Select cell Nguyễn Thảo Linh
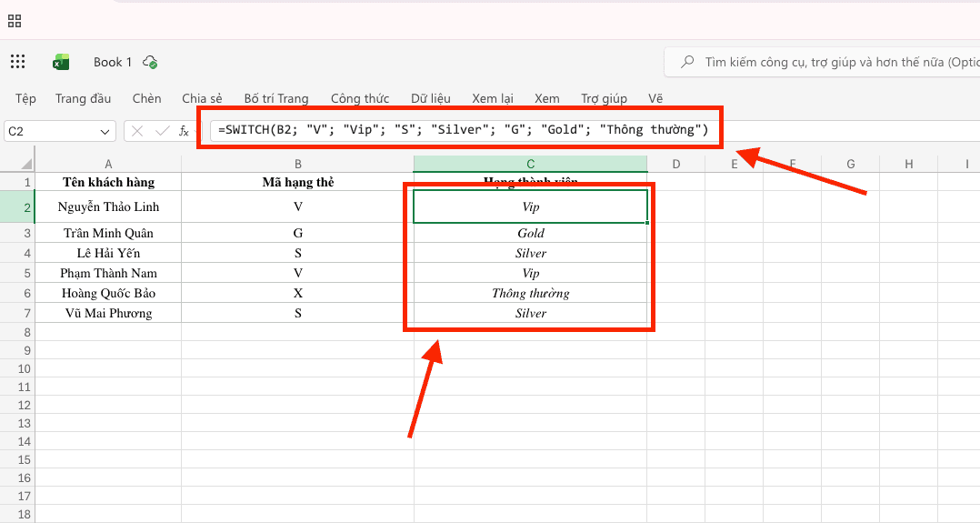Screen dimensions: 980x523 (108, 207)
